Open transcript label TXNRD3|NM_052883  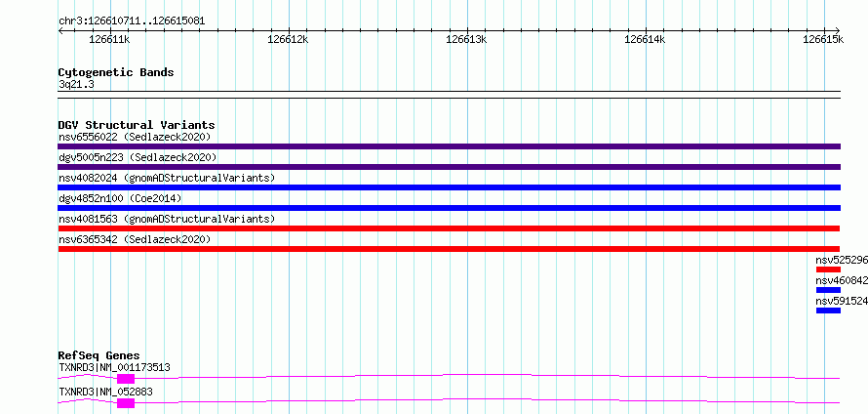click(x=105, y=392)
